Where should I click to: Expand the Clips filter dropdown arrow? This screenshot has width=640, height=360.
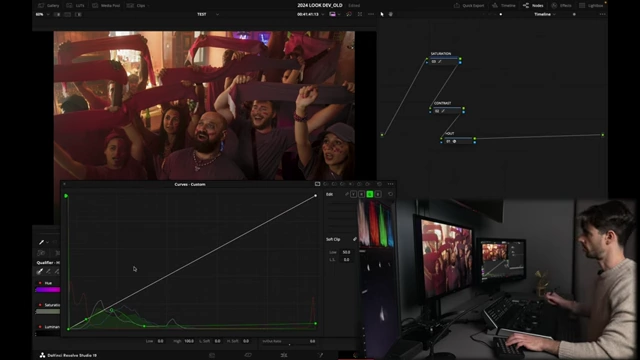coord(148,6)
